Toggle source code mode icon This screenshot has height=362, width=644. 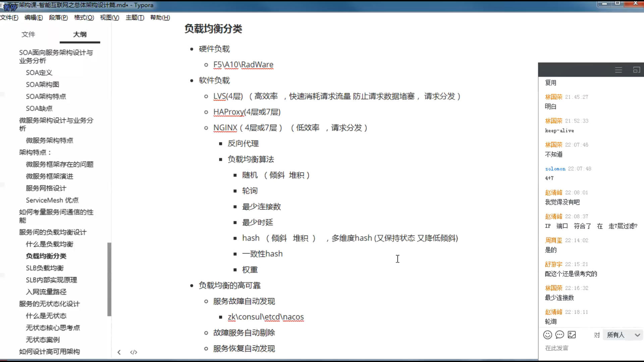(x=133, y=352)
